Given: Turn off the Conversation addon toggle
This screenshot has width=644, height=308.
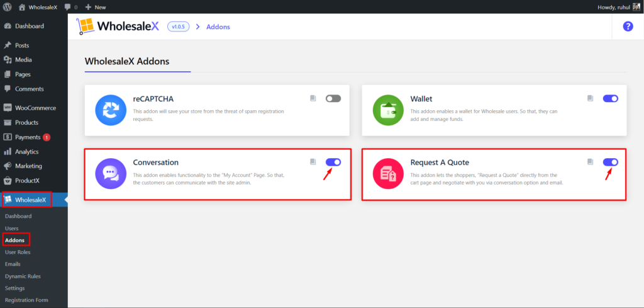Looking at the screenshot, I should 333,162.
